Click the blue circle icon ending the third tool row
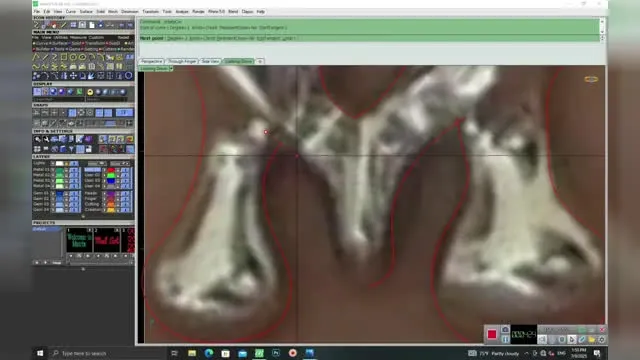 [129, 76]
